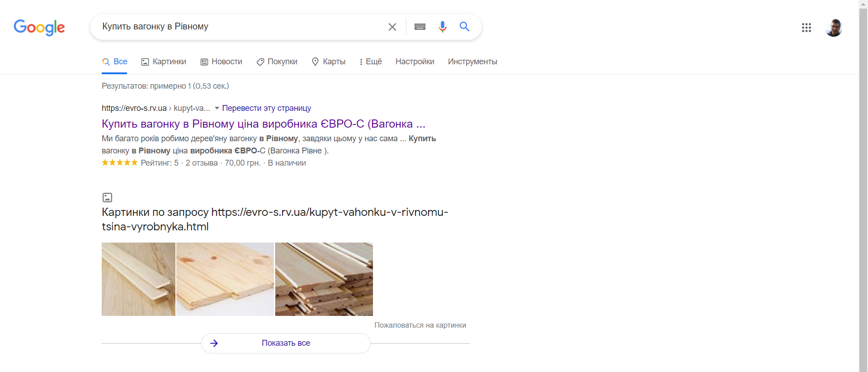
Task: Open first wood paneling thumbnail
Action: pyautogui.click(x=138, y=279)
